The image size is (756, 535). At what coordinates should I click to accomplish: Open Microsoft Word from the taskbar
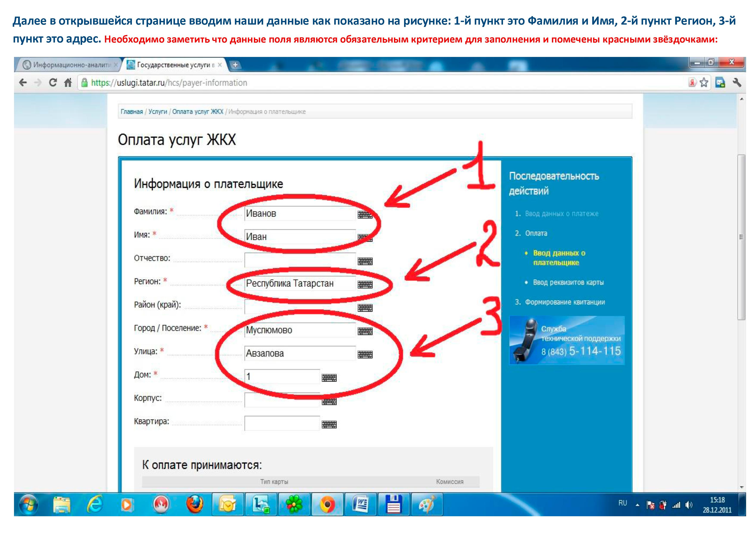pos(361,504)
